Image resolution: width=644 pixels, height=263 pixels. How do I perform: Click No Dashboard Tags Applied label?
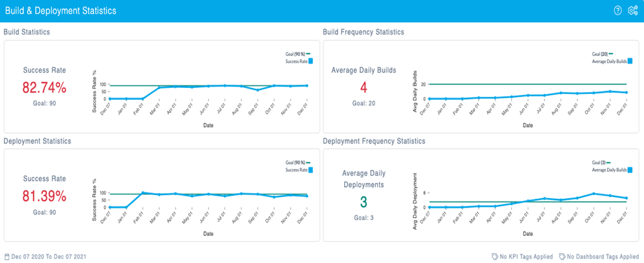pos(602,257)
